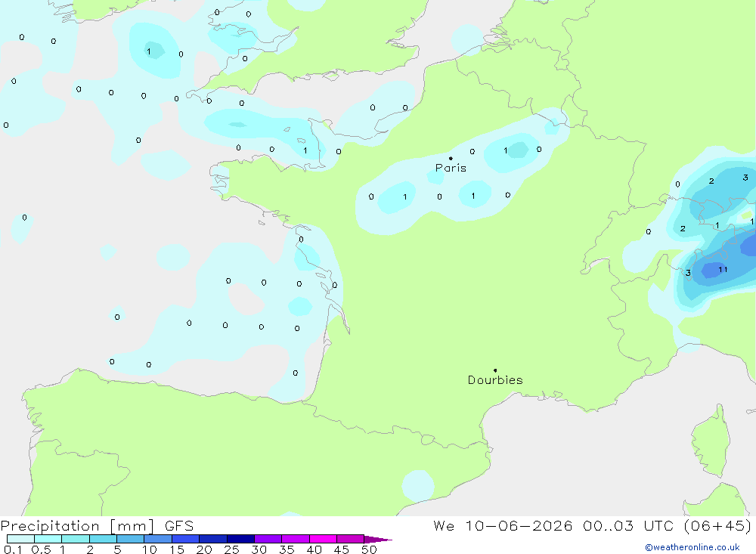Click the Paris city label

tap(451, 168)
